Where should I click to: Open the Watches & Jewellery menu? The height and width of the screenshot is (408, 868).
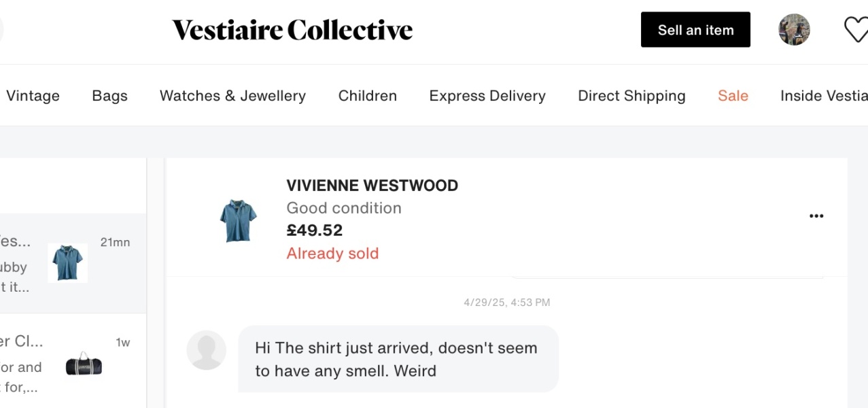click(232, 96)
